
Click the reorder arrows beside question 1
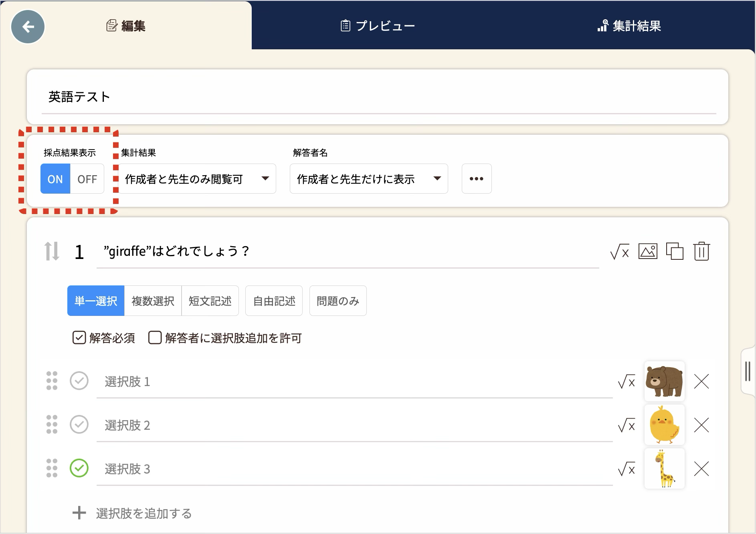tap(52, 251)
